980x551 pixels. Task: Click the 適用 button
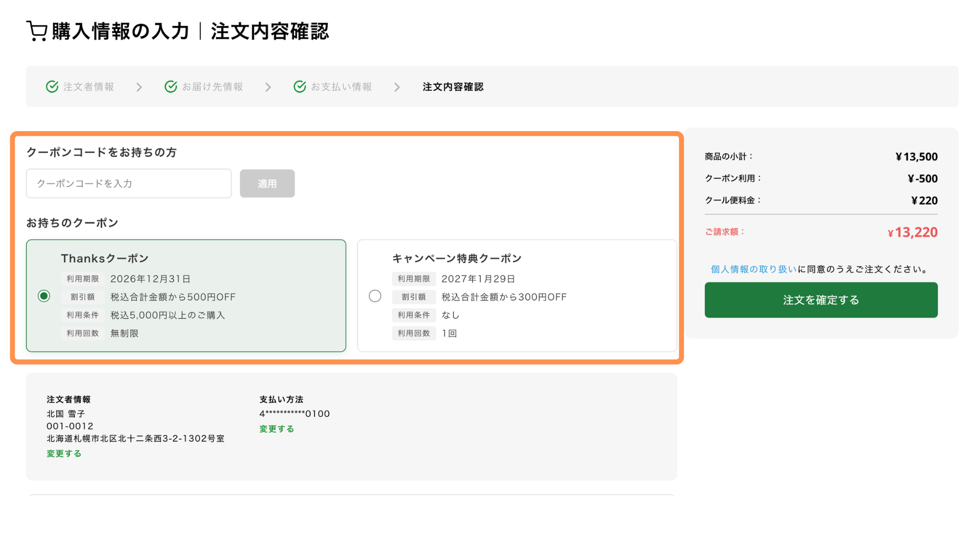(267, 184)
